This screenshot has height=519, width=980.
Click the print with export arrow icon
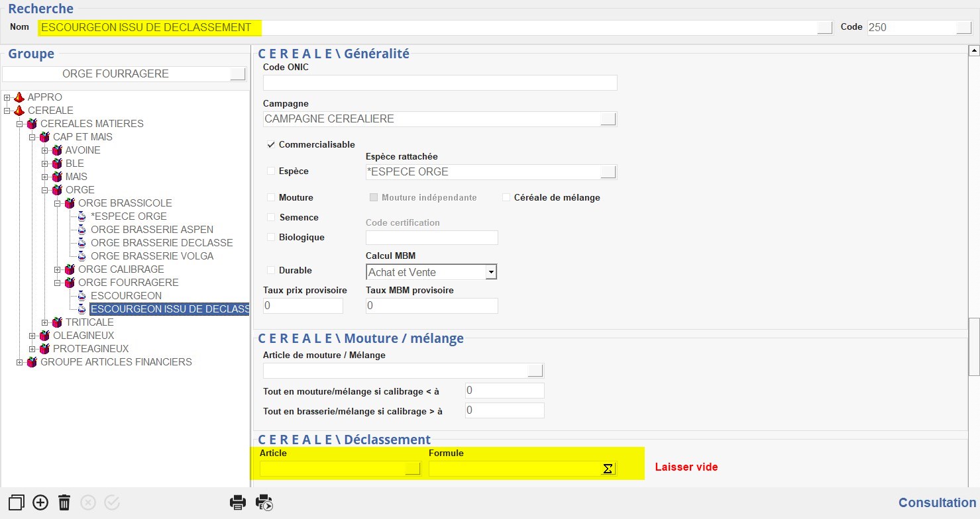click(x=264, y=502)
